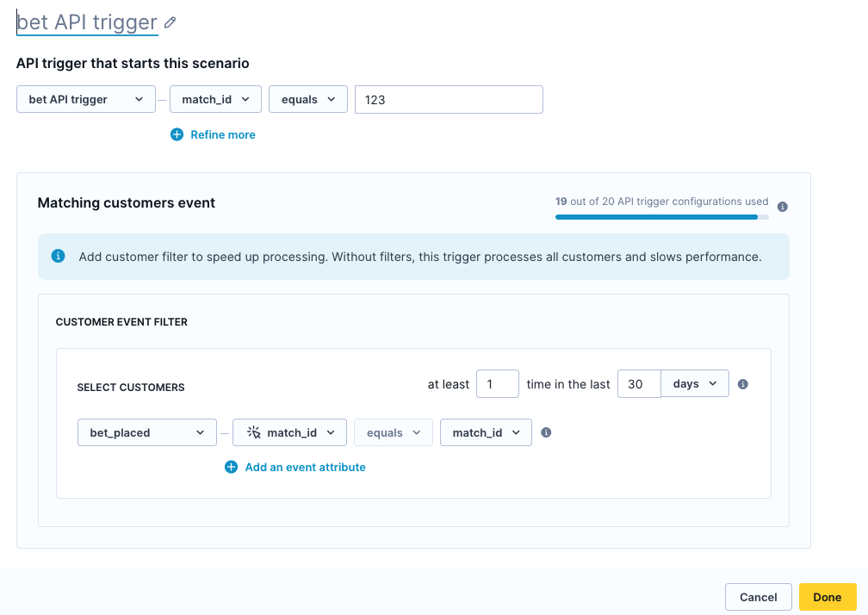
Task: Click the info icon in the blue banner
Action: (x=58, y=256)
